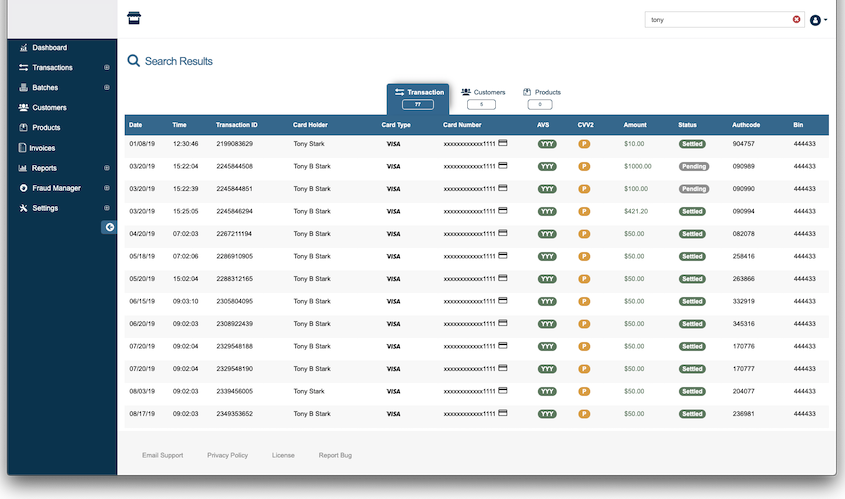Viewport: 845px width, 499px height.
Task: Click the Settings tools icon
Action: [x=23, y=208]
